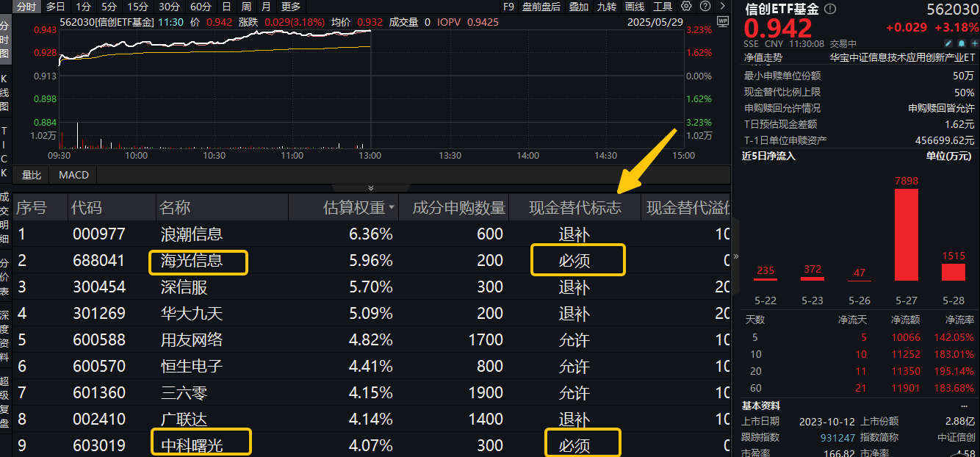Screen dimensions: 980x457
Task: Click the 5-27 net inflow bar
Action: click(907, 234)
